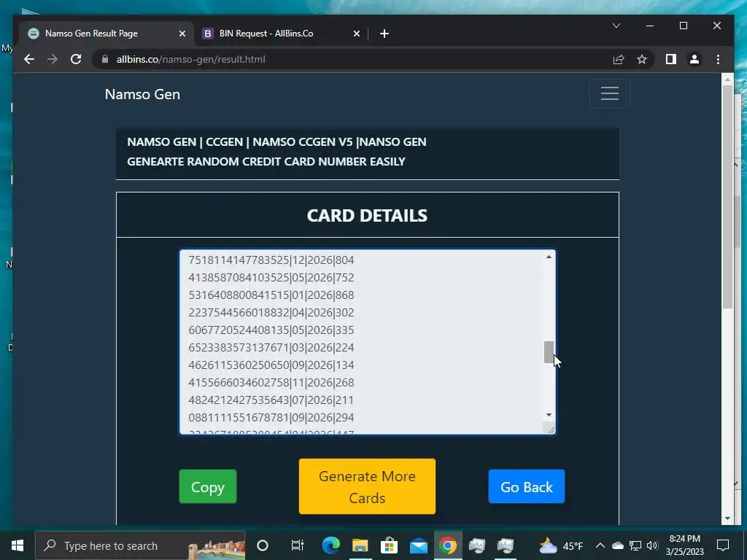This screenshot has height=560, width=747.
Task: Click line 4824212427535643|07|2026|211
Action: [271, 400]
